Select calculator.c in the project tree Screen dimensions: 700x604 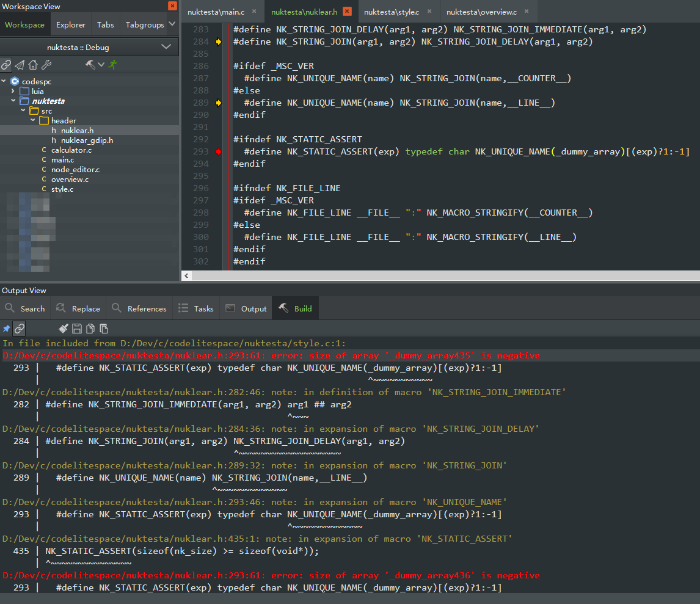coord(71,150)
